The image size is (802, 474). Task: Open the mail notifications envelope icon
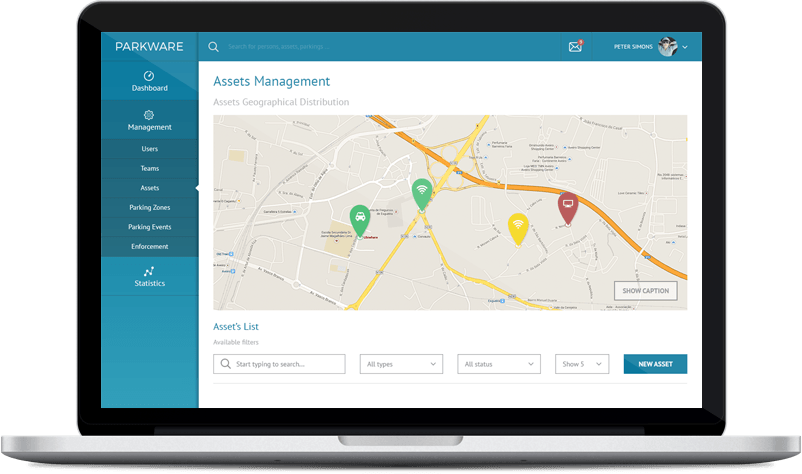(575, 47)
